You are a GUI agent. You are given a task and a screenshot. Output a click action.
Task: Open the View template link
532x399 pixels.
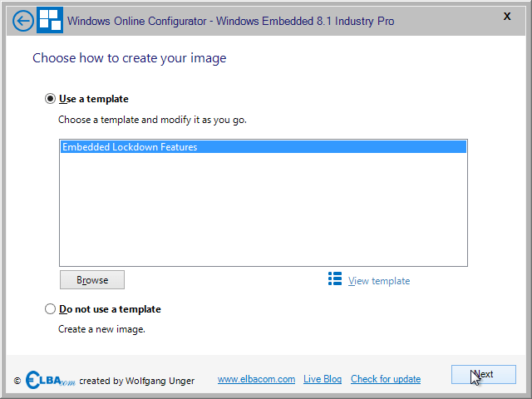[379, 281]
